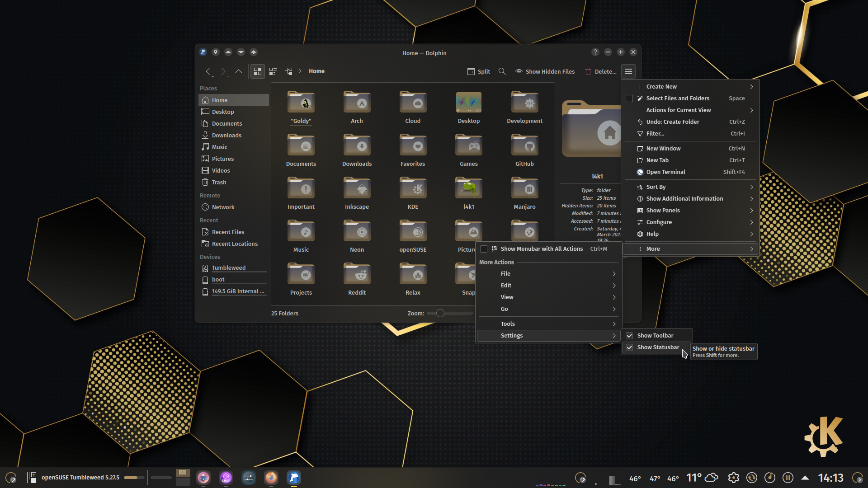Show hidden tray icons arrow
The image size is (868, 488).
[x=805, y=478]
